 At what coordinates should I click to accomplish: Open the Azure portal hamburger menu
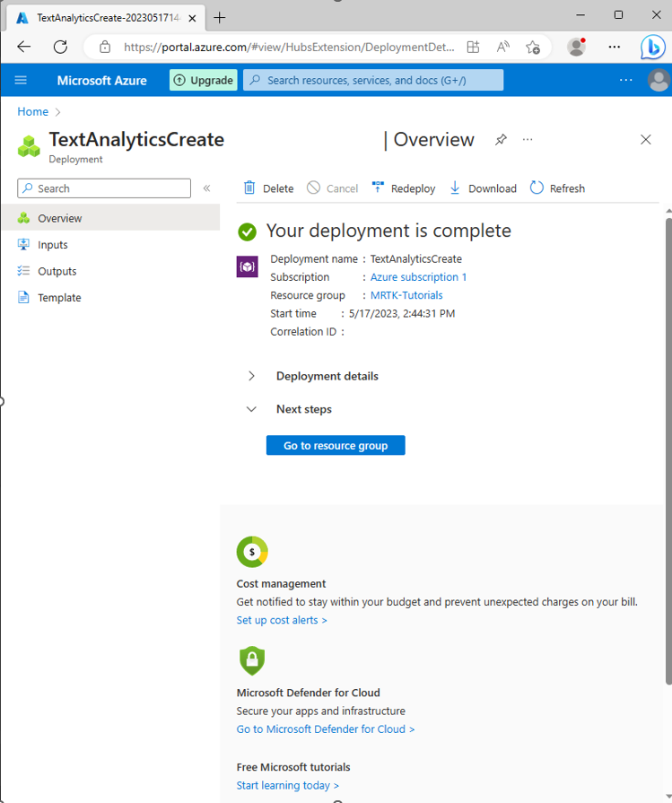tap(21, 80)
